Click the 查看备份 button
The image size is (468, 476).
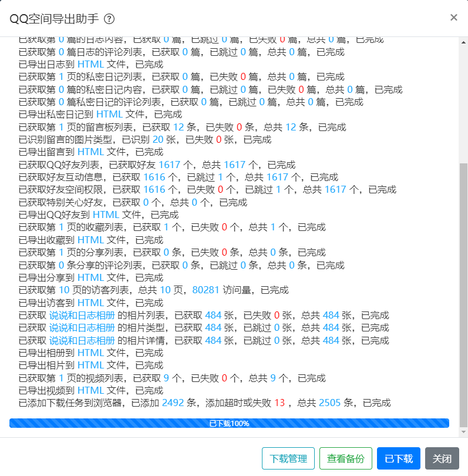346,458
